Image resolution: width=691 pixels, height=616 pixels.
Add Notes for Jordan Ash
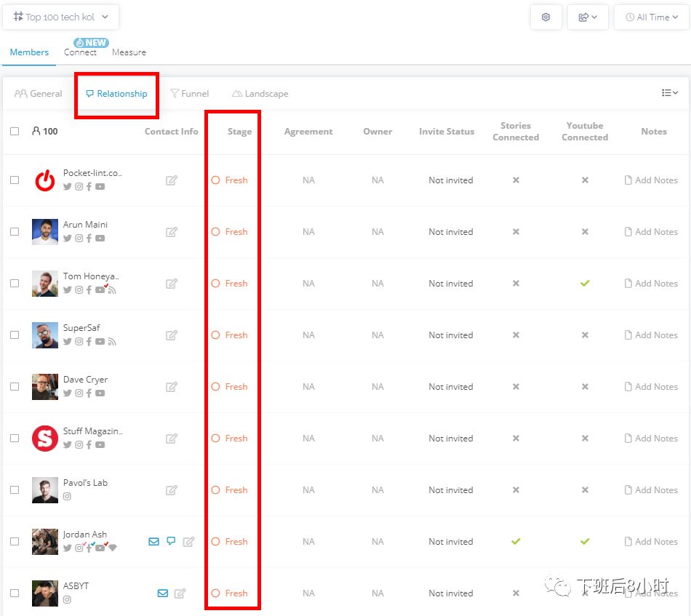[651, 542]
